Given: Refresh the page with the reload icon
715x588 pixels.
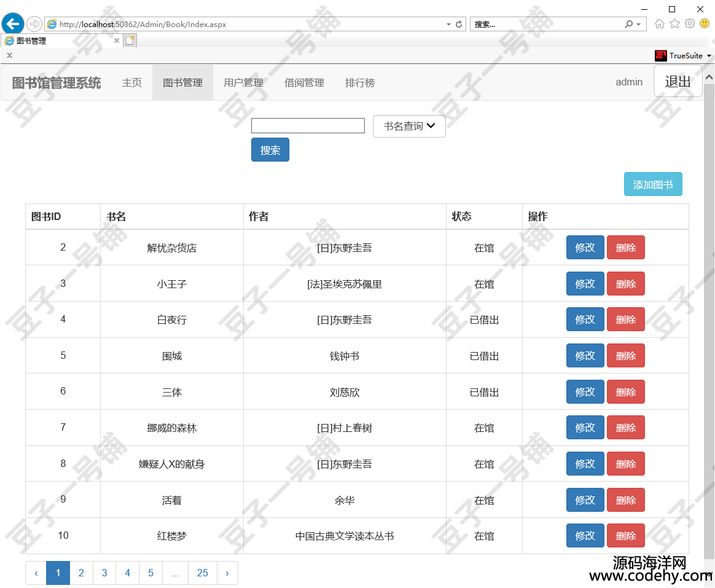Looking at the screenshot, I should [458, 25].
